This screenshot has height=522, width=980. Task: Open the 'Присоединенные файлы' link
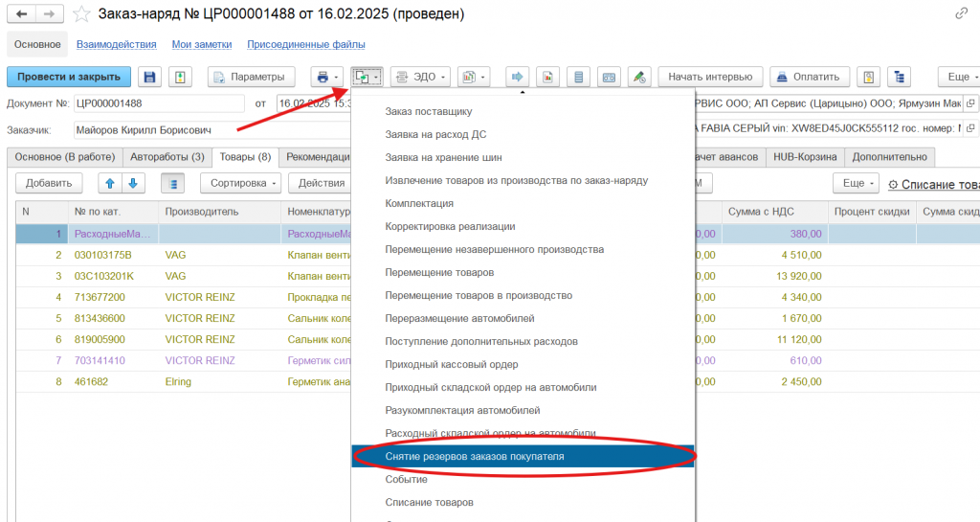pyautogui.click(x=305, y=44)
